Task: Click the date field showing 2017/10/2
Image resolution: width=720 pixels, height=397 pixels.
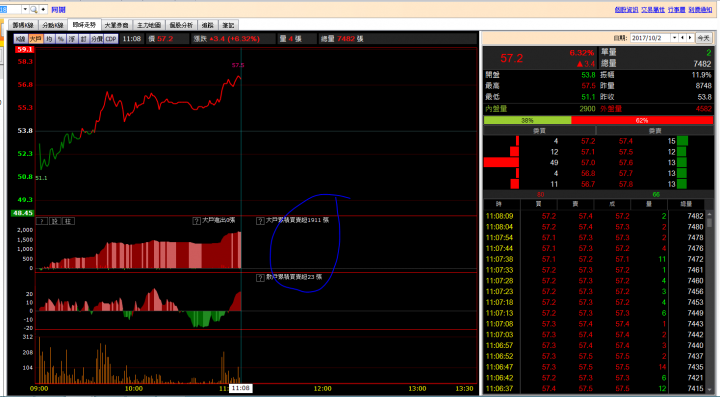Action: 651,38
